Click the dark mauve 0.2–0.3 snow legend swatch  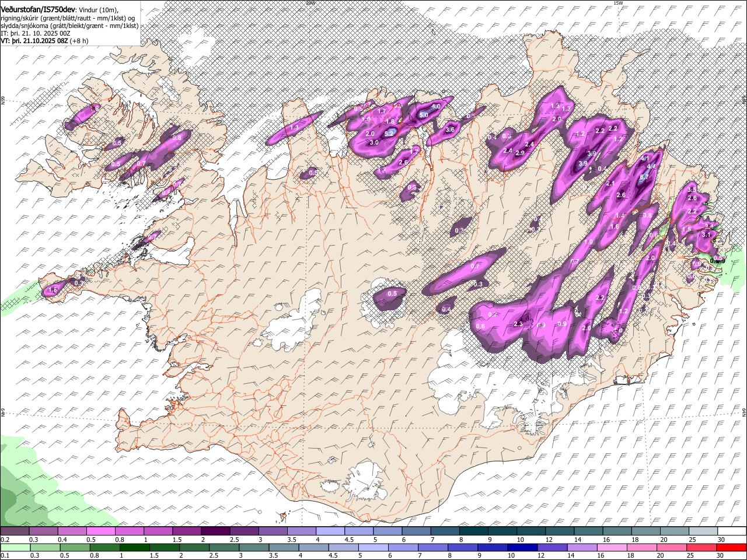pyautogui.click(x=15, y=531)
